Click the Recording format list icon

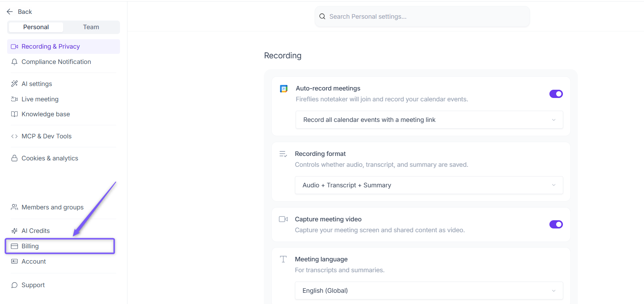283,154
